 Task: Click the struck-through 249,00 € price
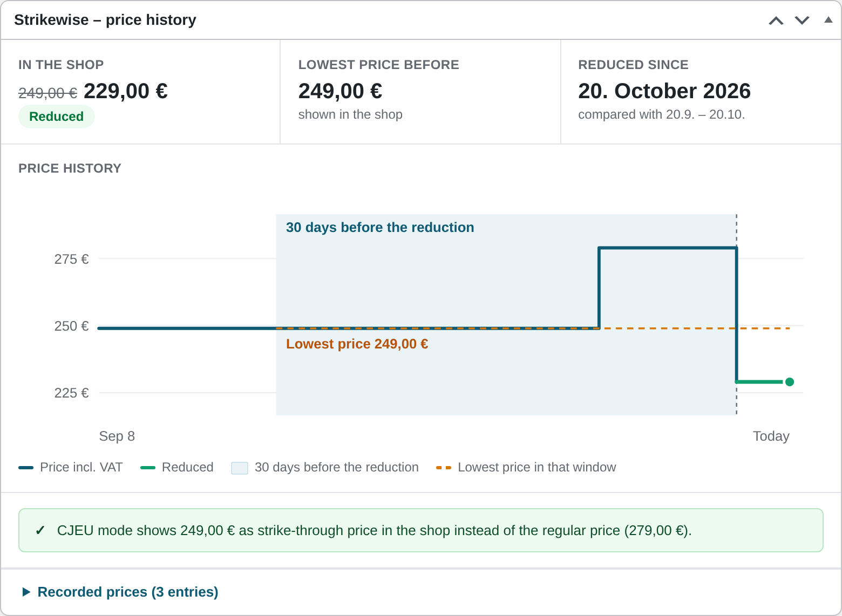click(48, 93)
